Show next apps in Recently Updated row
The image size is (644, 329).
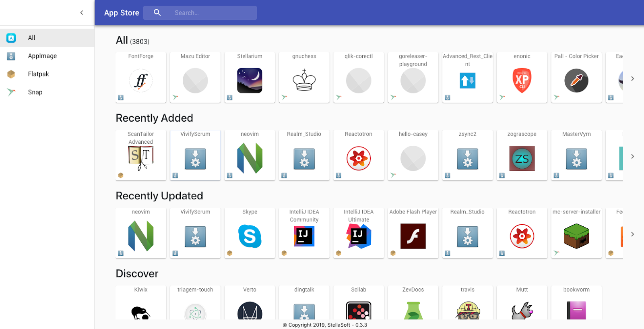click(633, 234)
